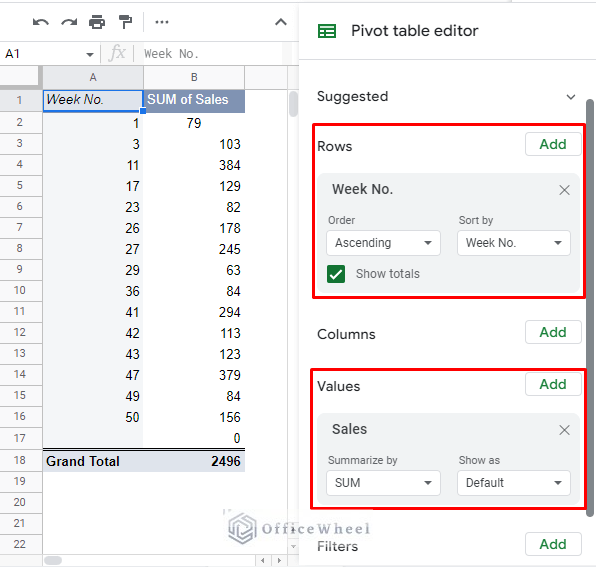
Task: Select the cell with value '178'
Action: 194,228
